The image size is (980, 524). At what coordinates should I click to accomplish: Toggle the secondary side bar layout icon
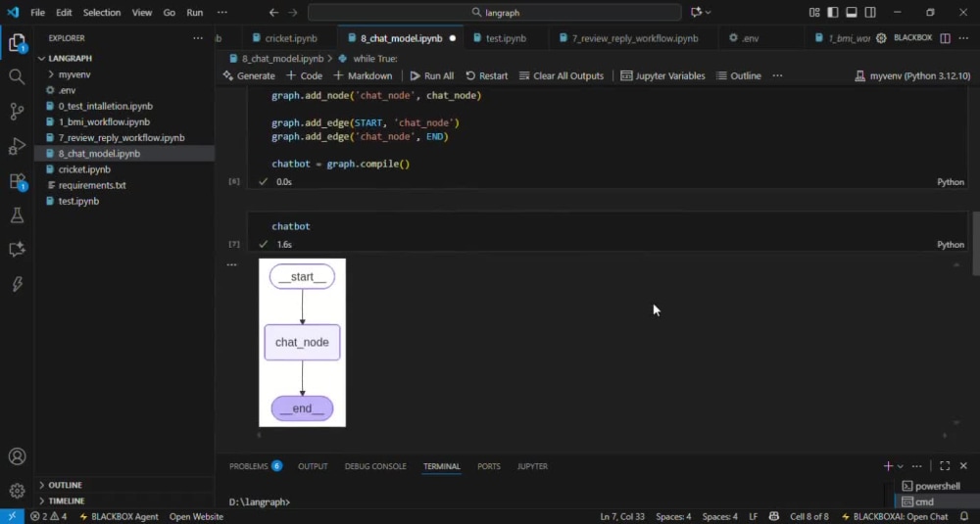[870, 13]
